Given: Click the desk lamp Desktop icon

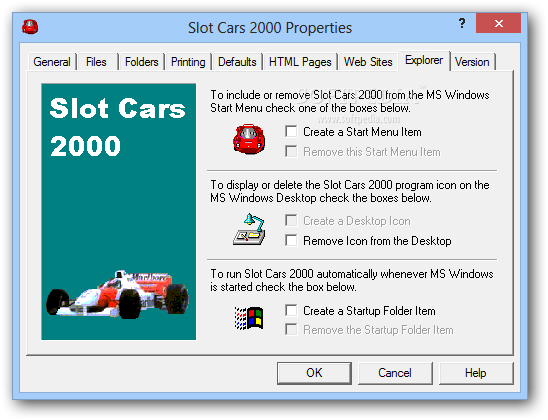Looking at the screenshot, I should [x=249, y=229].
